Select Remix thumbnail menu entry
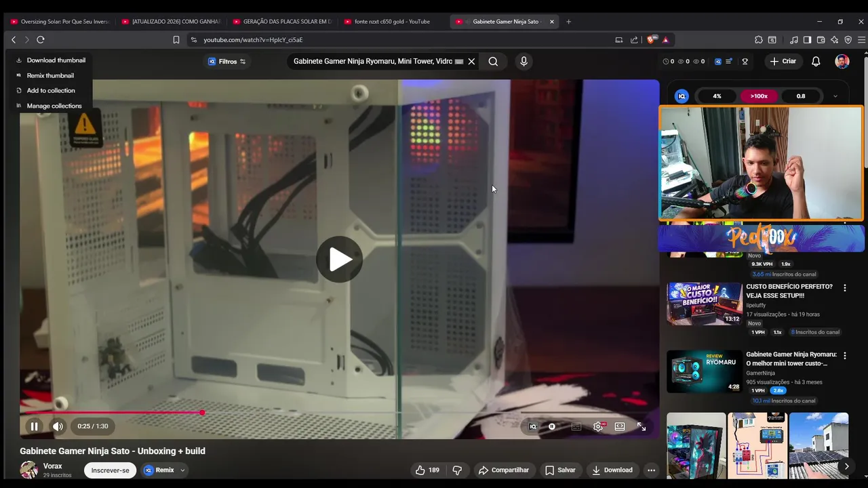 pyautogui.click(x=45, y=75)
